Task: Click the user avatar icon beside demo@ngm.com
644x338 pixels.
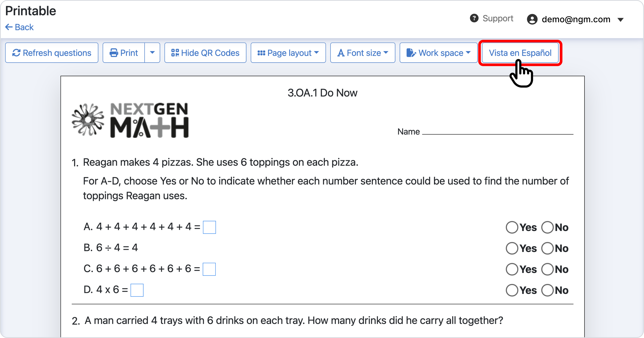Action: point(532,19)
